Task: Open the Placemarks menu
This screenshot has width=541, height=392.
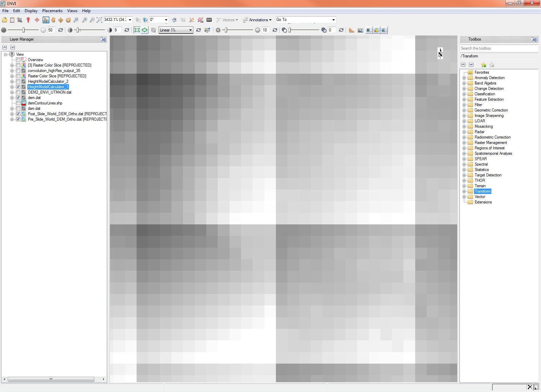Action: [x=52, y=11]
